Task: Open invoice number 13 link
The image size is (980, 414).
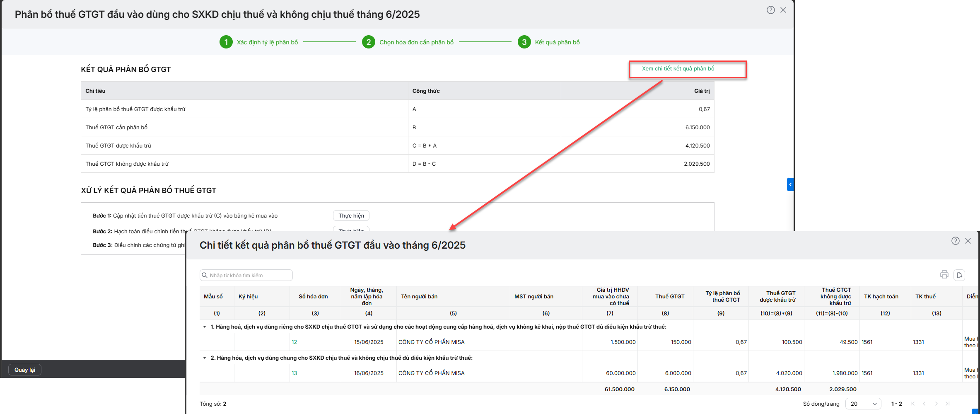Action: [294, 373]
